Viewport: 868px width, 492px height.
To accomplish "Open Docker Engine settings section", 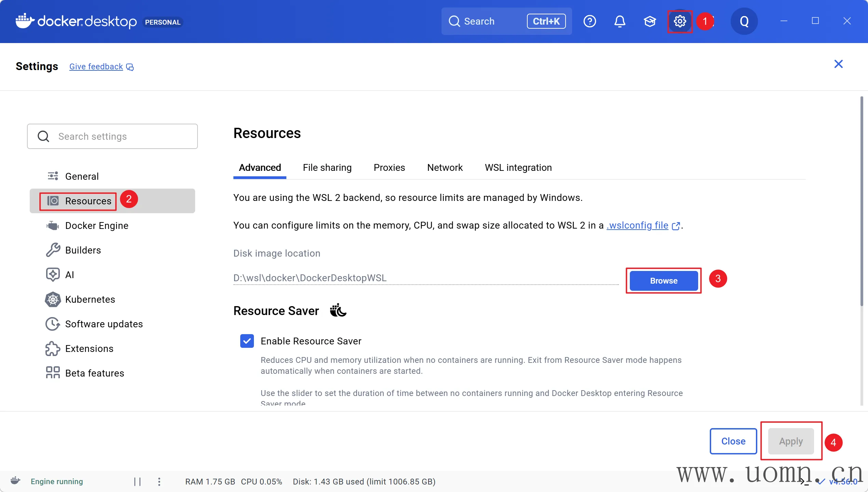I will coord(96,225).
